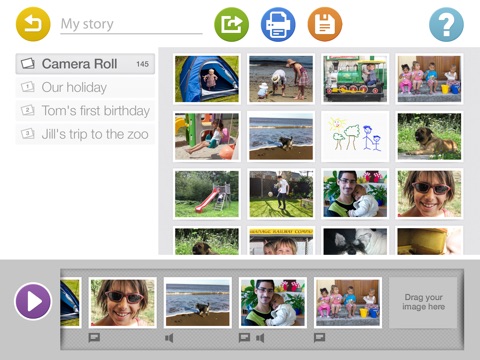Open the Our holiday album

click(x=85, y=87)
